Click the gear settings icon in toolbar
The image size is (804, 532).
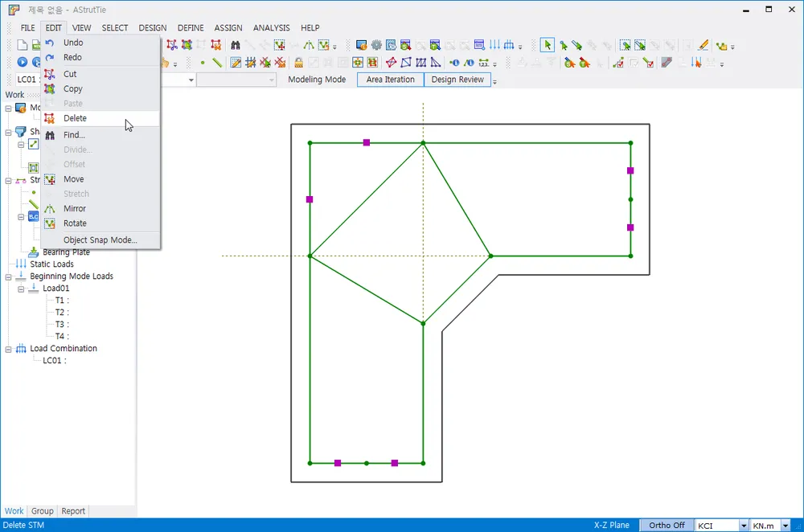coord(376,45)
